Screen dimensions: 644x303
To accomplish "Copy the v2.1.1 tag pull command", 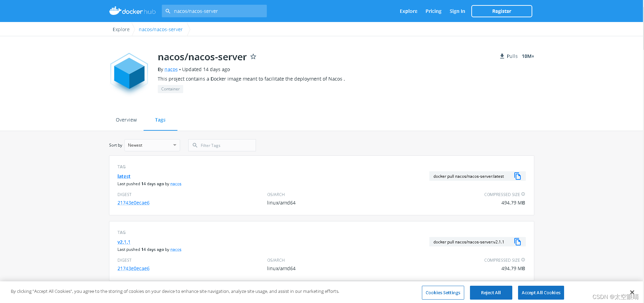I will pyautogui.click(x=517, y=242).
